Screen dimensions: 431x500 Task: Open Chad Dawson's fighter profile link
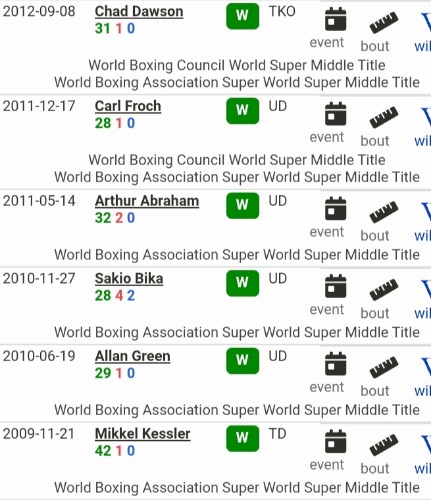[x=139, y=12]
